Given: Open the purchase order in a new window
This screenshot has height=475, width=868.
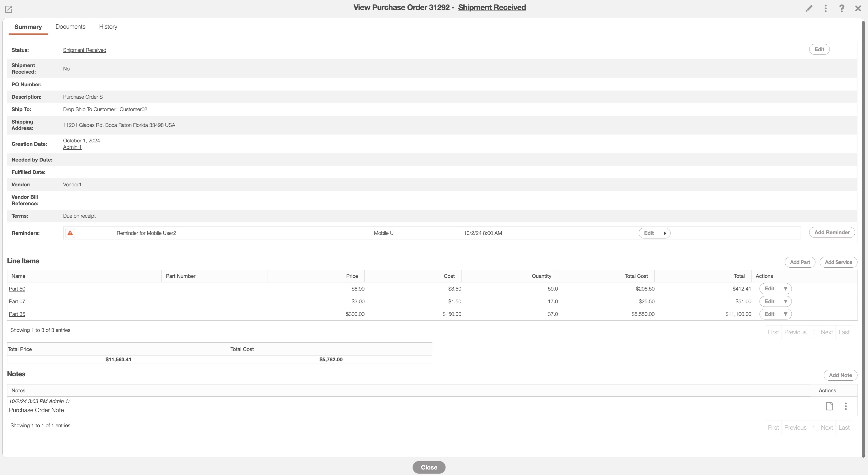Looking at the screenshot, I should [8, 9].
